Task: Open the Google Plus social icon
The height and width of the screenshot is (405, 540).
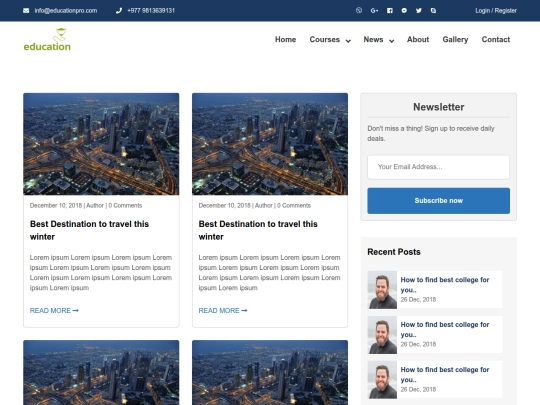Action: point(374,11)
